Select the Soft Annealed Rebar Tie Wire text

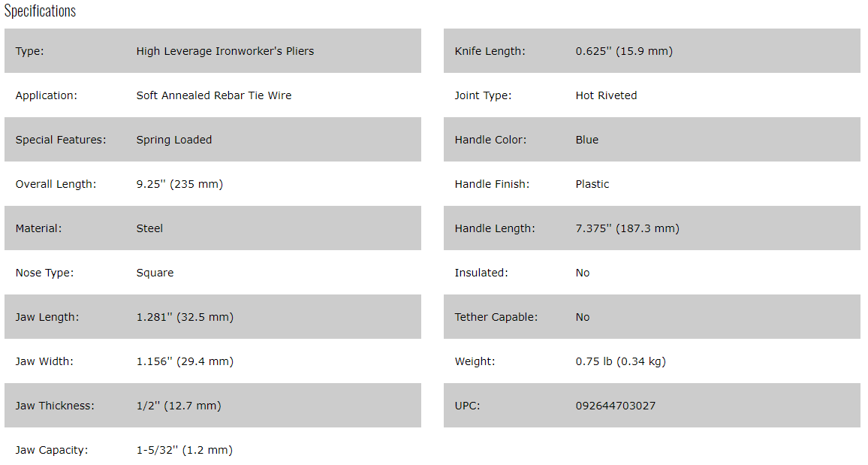pyautogui.click(x=213, y=95)
